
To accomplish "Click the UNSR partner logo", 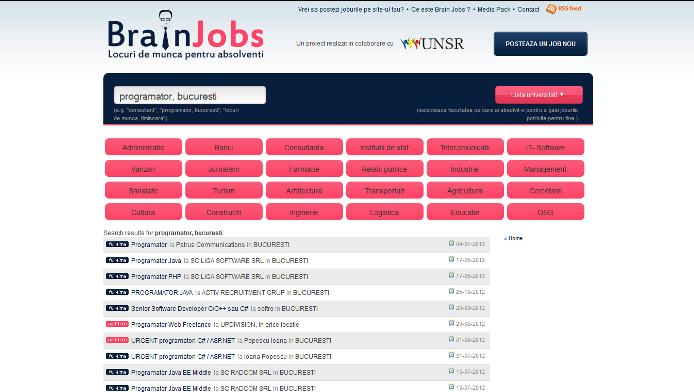I will click(432, 43).
